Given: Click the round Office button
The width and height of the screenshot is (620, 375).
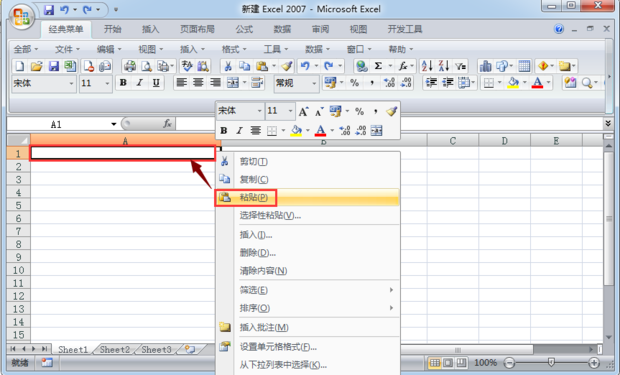Looking at the screenshot, I should pos(22,17).
